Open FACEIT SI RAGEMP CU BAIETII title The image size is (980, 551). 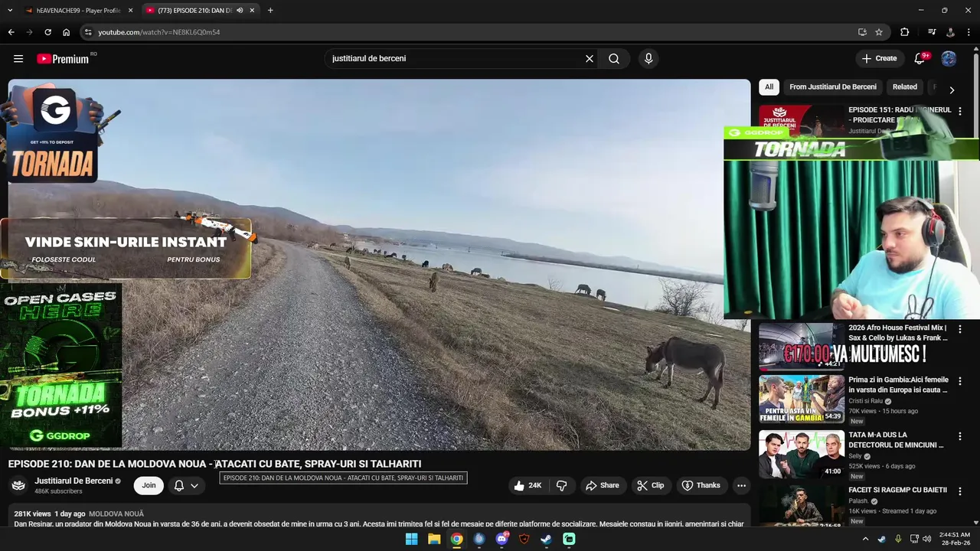click(897, 490)
